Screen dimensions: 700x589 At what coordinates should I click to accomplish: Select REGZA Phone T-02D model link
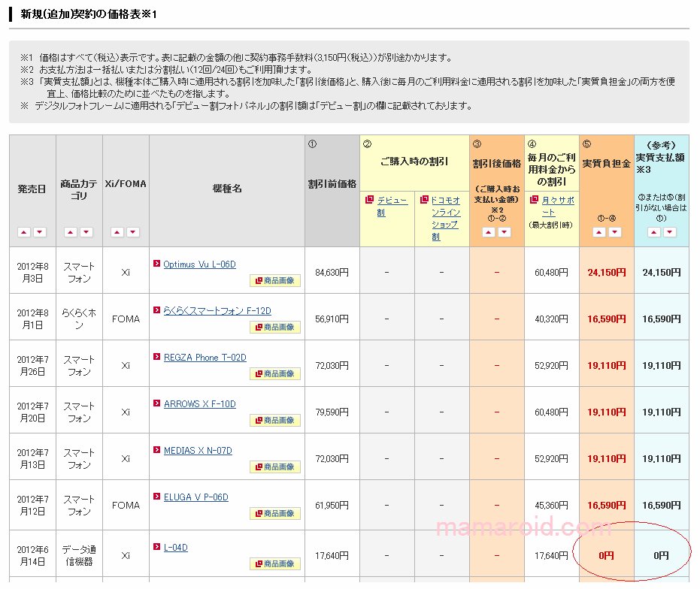coord(205,358)
